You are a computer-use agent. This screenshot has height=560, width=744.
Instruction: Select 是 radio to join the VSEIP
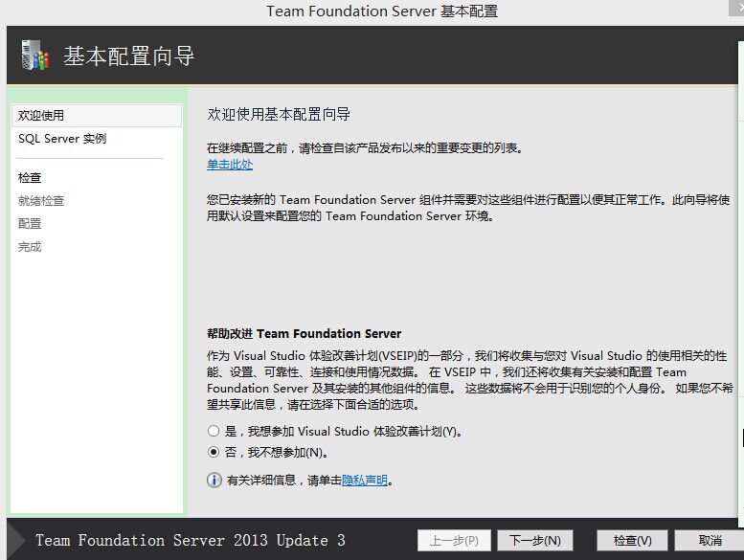214,431
